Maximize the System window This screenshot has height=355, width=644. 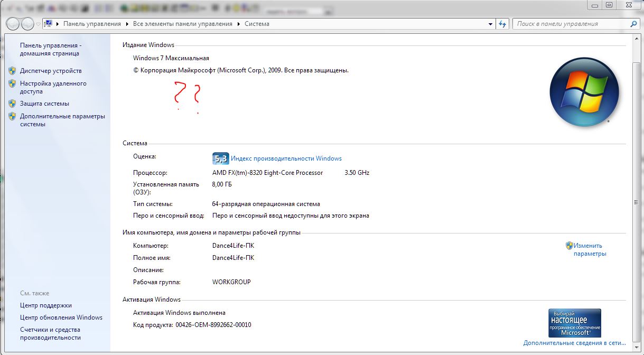click(x=609, y=4)
